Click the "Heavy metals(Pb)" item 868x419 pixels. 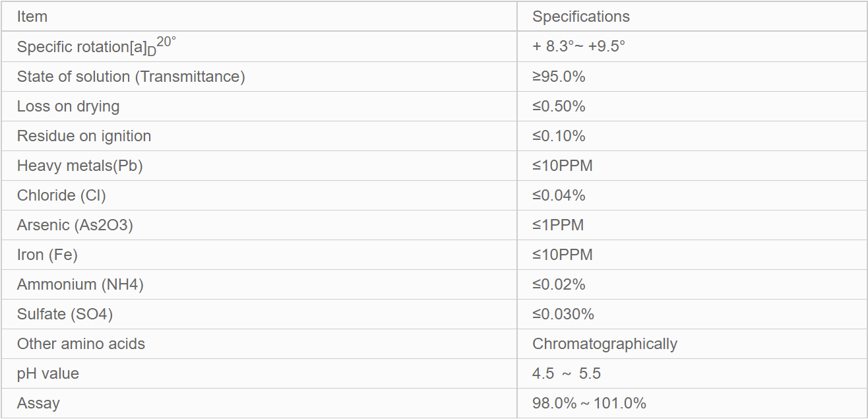80,166
